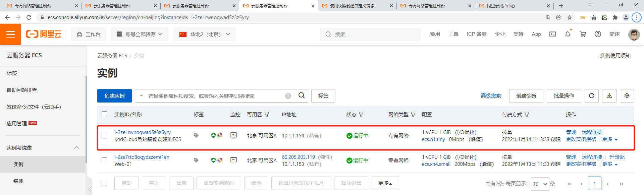644x195 pixels.
Task: Click 远程连接 for i-2ze1rwnoqwad5z3z5yry
Action: (x=592, y=132)
